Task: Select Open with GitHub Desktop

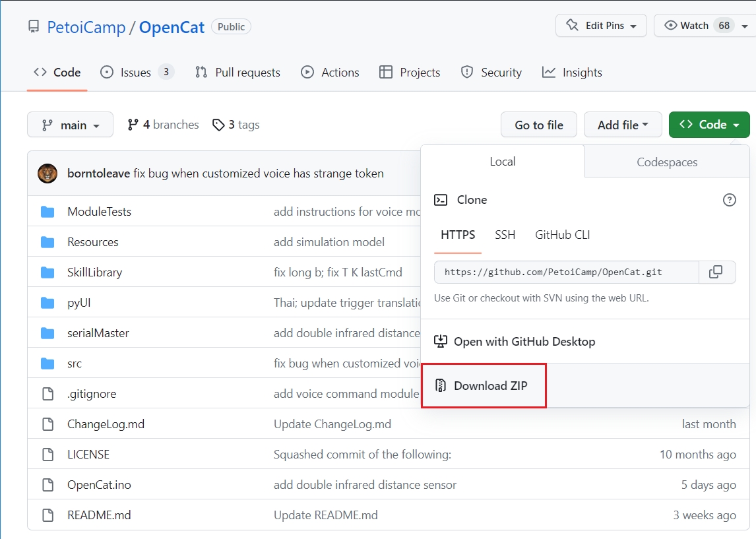Action: pos(524,342)
